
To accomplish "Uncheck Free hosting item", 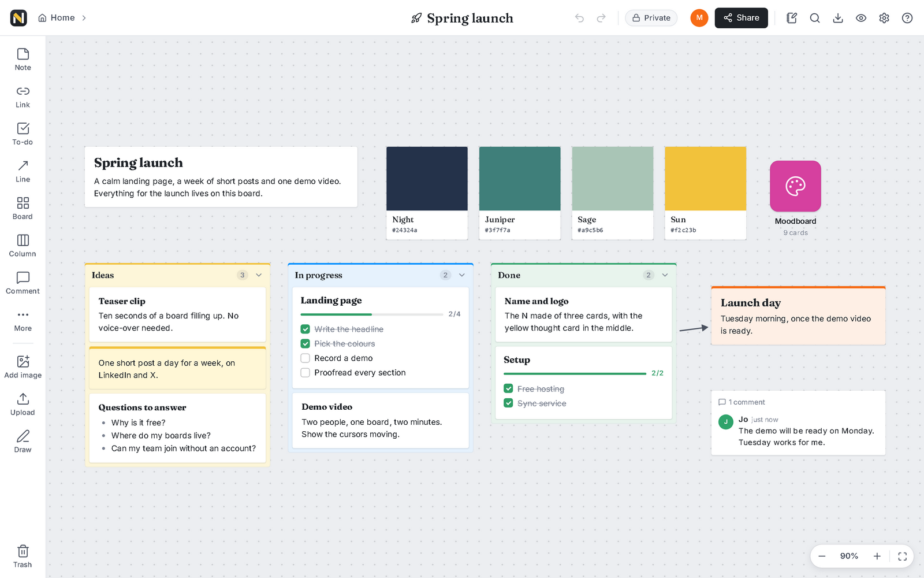I will (x=508, y=388).
